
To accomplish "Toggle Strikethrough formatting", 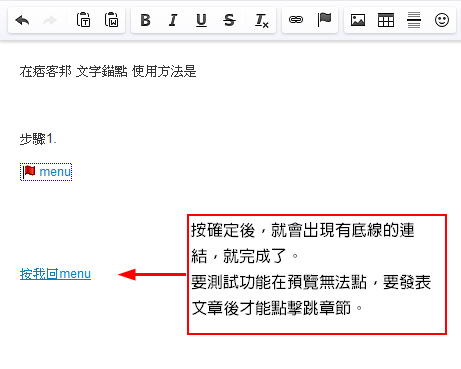I will point(229,20).
